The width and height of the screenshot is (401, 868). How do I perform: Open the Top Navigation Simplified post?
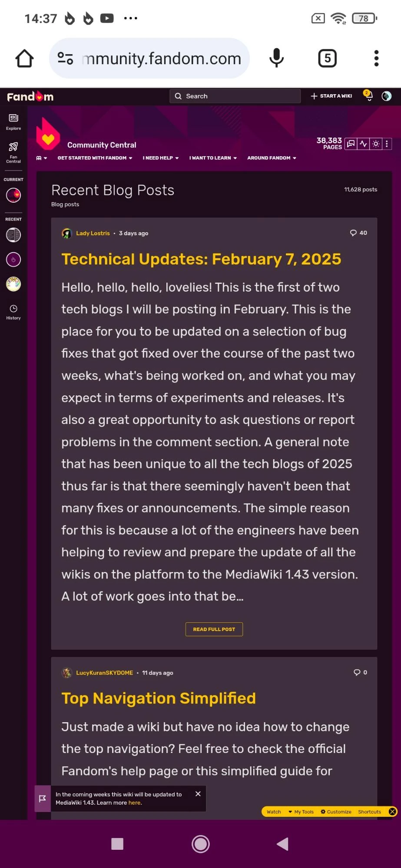click(x=159, y=698)
